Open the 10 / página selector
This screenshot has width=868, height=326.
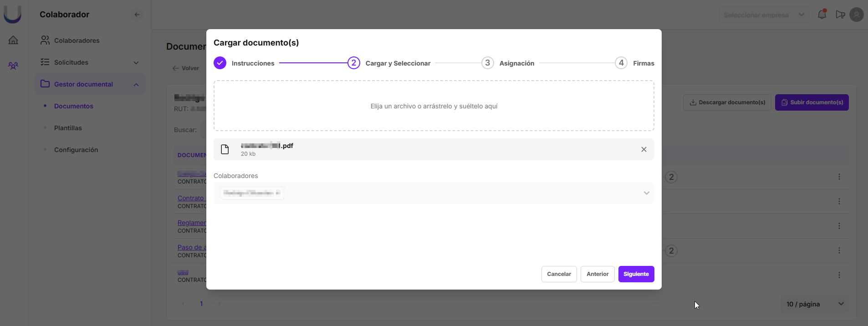click(814, 304)
